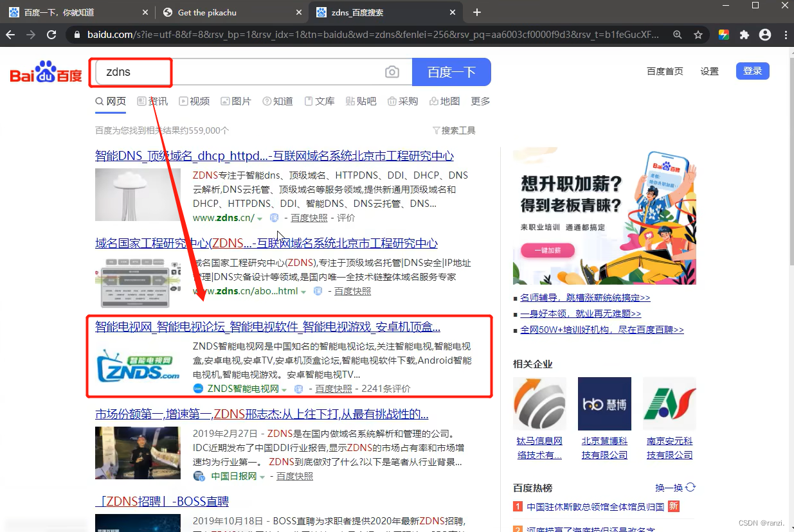Click the badge icon after www.zdns.cn/abo...html
794x532 pixels.
pos(318,291)
